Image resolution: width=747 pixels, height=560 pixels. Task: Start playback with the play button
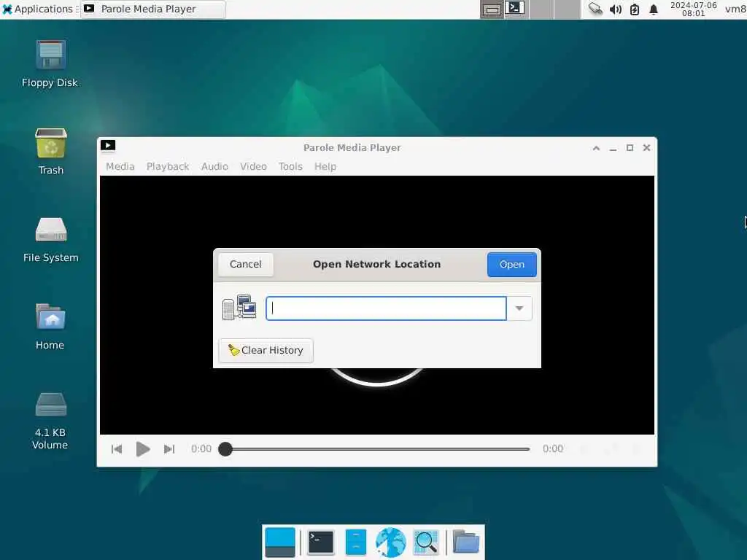click(142, 449)
